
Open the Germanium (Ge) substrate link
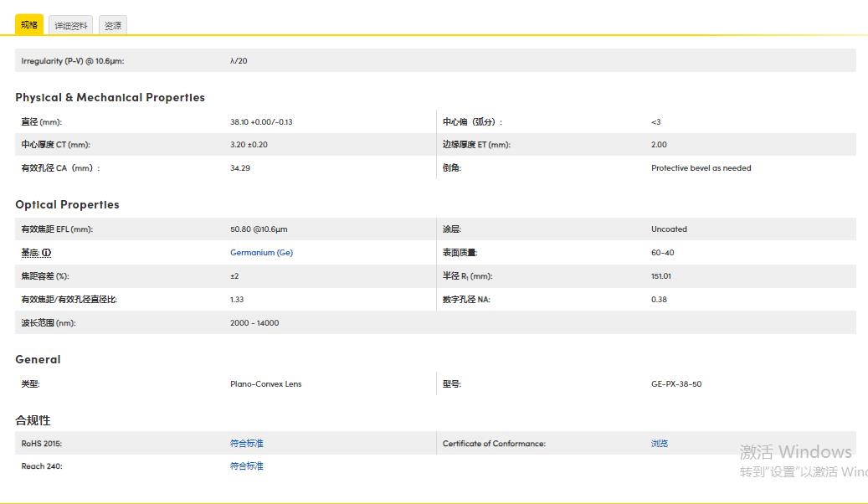261,253
